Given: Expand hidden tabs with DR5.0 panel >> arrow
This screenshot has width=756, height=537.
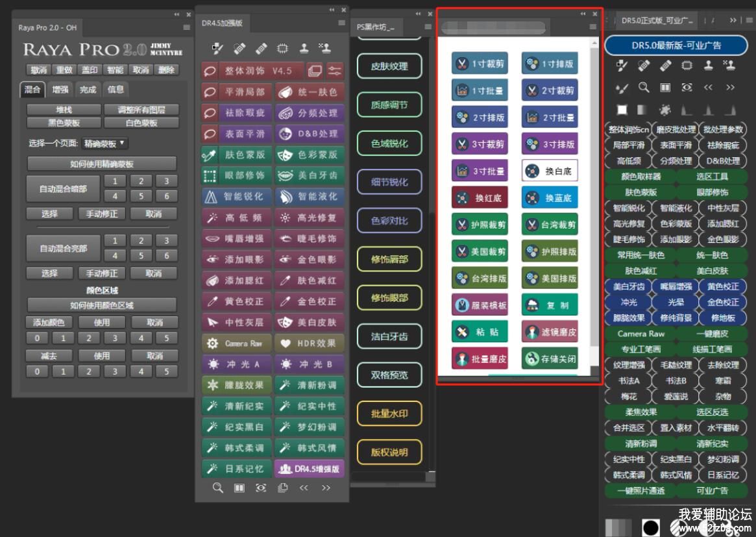Looking at the screenshot, I should (733, 21).
